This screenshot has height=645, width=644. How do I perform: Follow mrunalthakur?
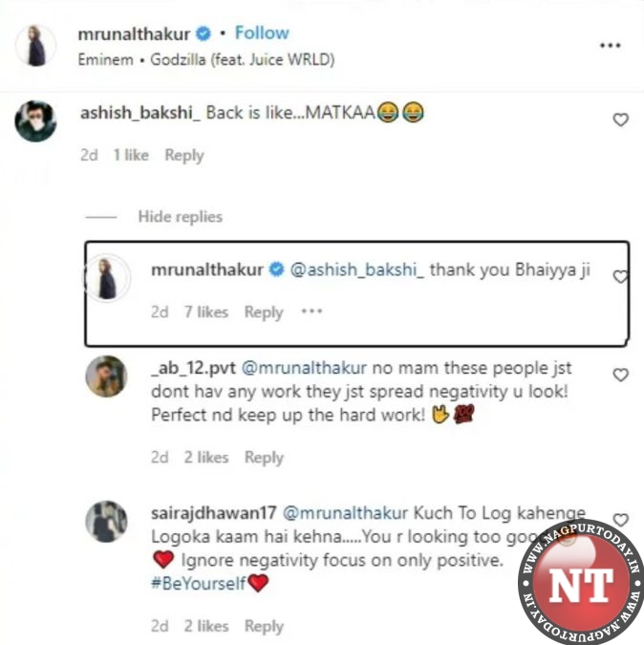click(x=262, y=32)
